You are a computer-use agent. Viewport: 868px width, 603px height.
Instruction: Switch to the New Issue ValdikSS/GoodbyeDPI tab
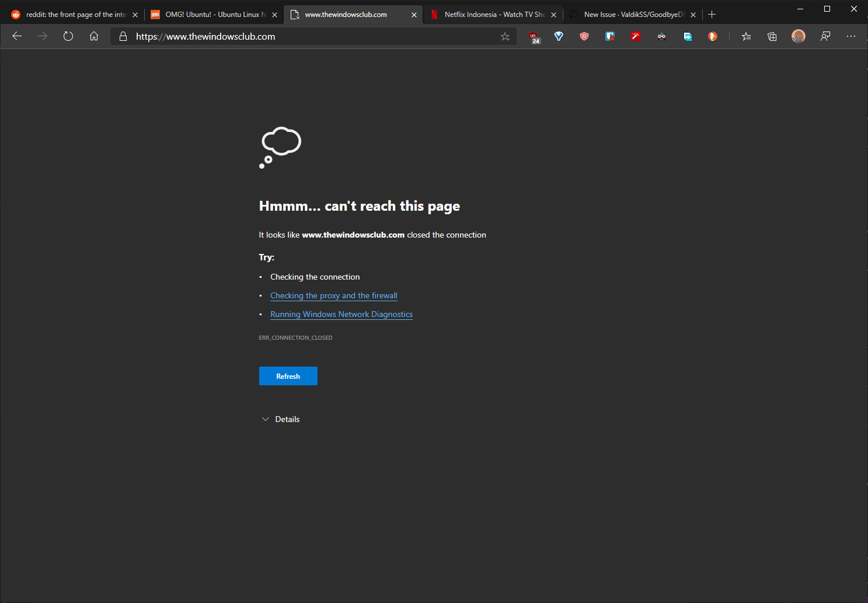click(x=632, y=15)
